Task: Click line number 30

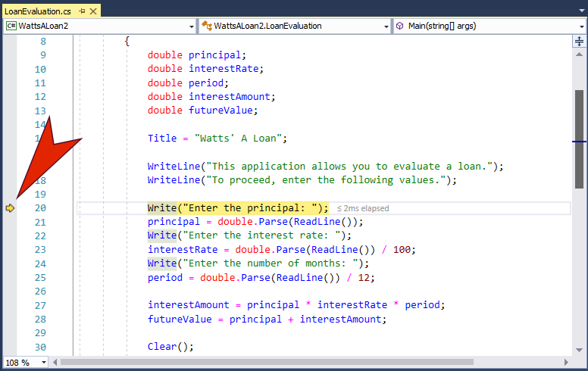Action: coord(40,347)
